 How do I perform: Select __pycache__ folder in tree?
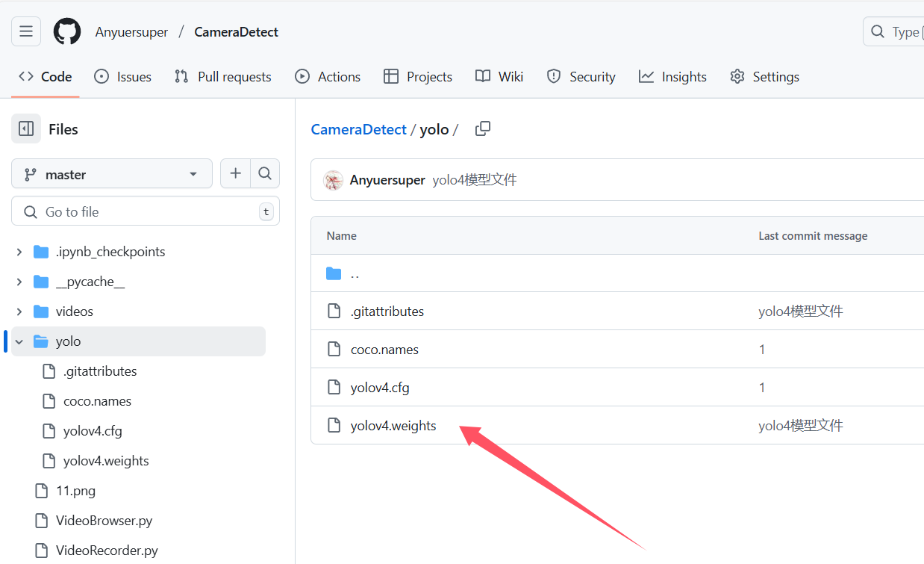point(90,282)
